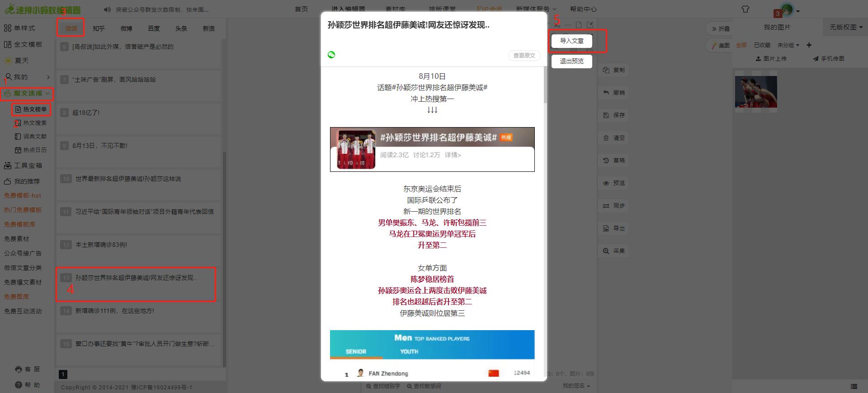Open the user avatar dropdown arrow
868x393 pixels.
coord(798,11)
